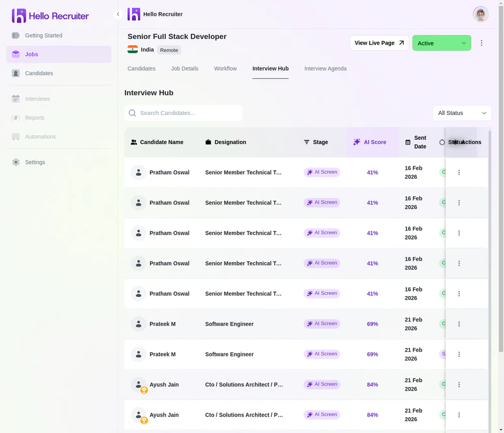Click first Cto / Solutions Architect designation cell
Image resolution: width=504 pixels, height=433 pixels.
click(244, 385)
